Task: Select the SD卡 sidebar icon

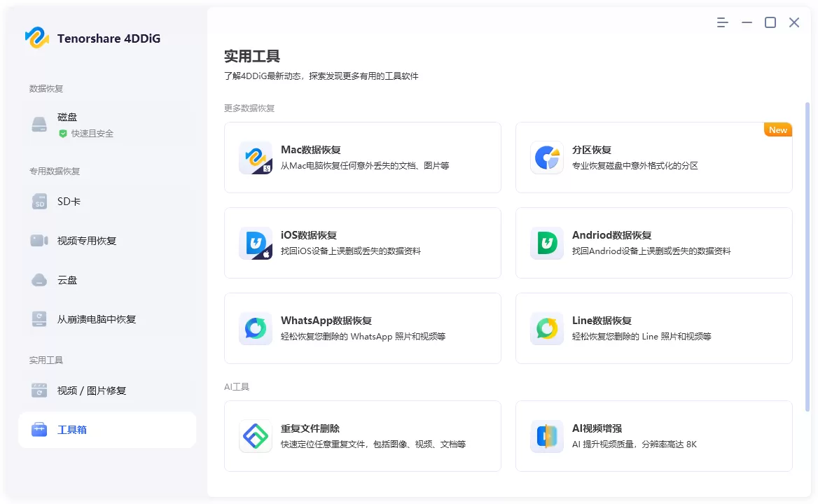Action: (x=39, y=201)
